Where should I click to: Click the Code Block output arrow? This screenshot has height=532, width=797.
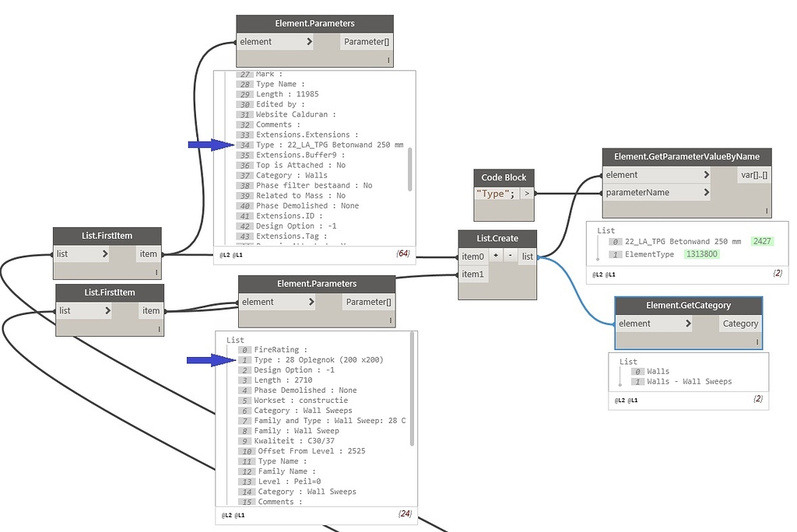click(527, 194)
